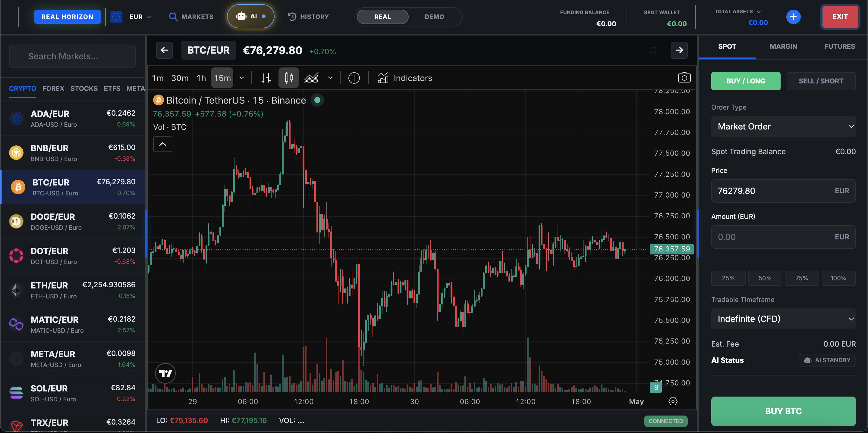
Task: Open the AI robot assistant button
Action: click(250, 16)
